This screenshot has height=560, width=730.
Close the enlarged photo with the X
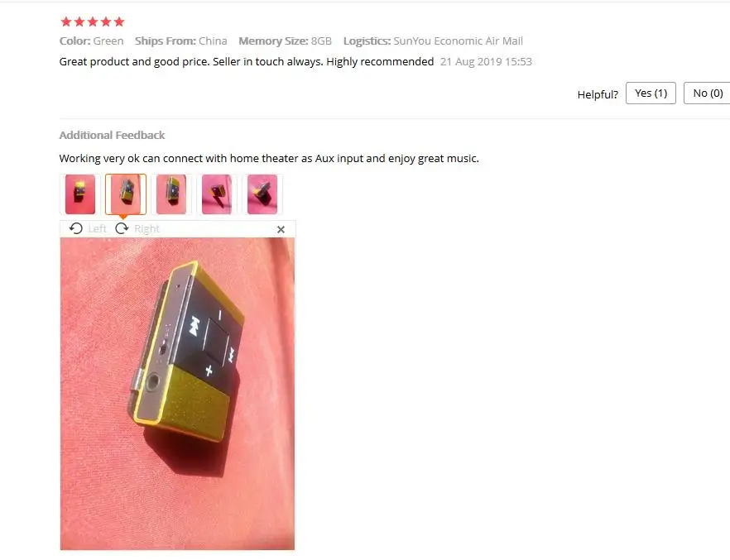[281, 229]
